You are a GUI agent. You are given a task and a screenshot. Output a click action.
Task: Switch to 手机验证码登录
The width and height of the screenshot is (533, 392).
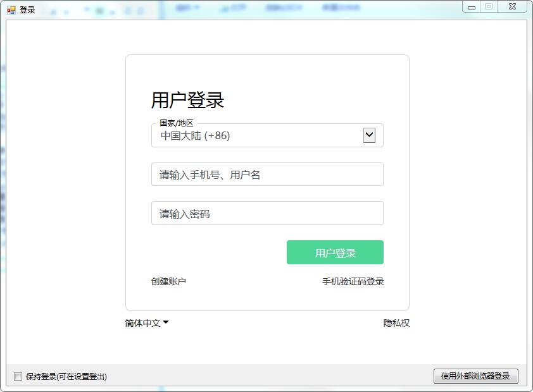tap(353, 281)
